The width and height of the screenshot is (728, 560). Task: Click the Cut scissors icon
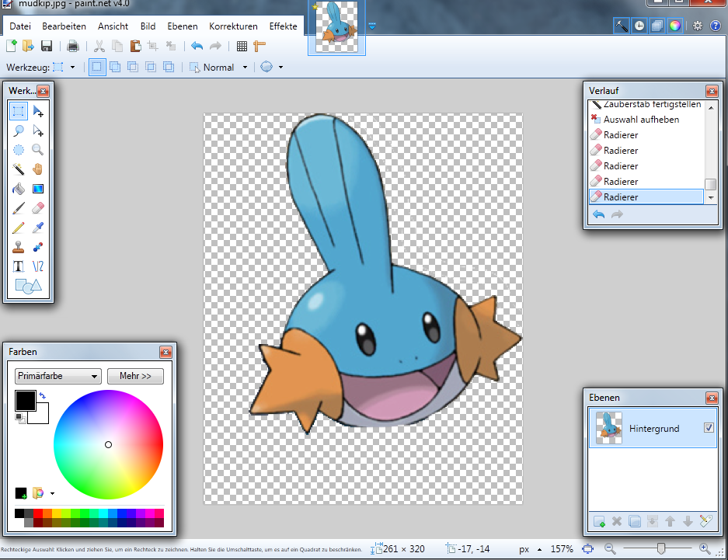[x=99, y=46]
